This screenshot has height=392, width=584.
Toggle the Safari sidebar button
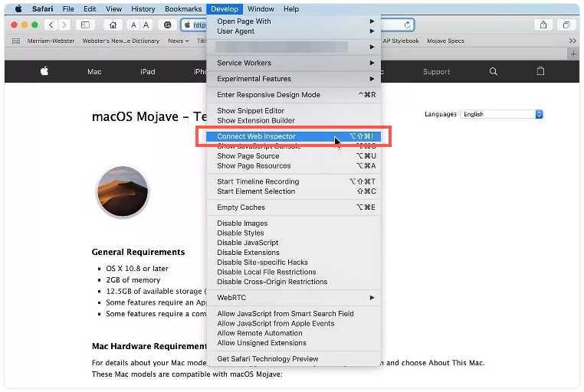click(x=85, y=25)
